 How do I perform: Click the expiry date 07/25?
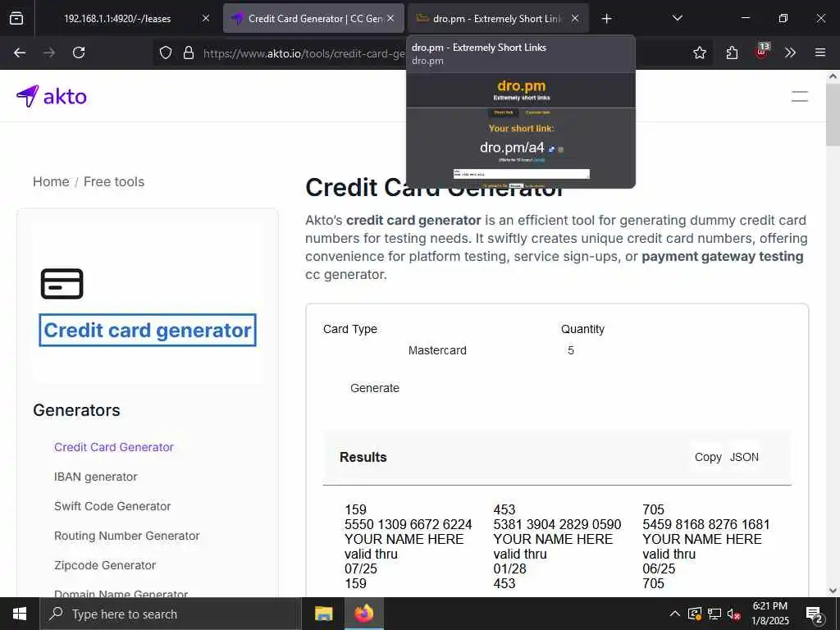point(361,568)
